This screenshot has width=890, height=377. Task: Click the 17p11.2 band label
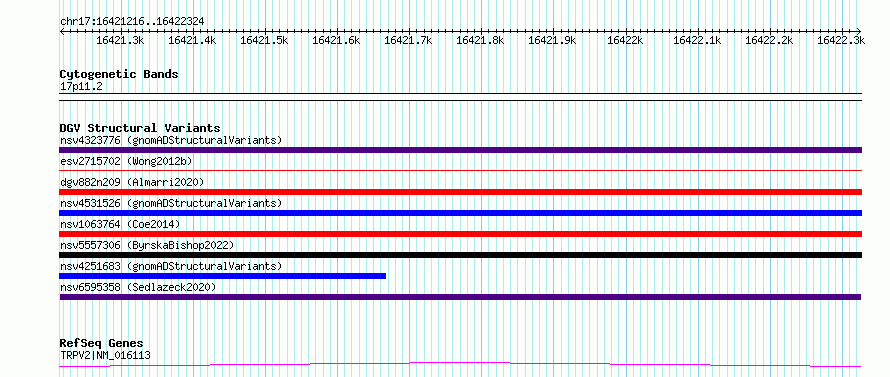point(82,86)
